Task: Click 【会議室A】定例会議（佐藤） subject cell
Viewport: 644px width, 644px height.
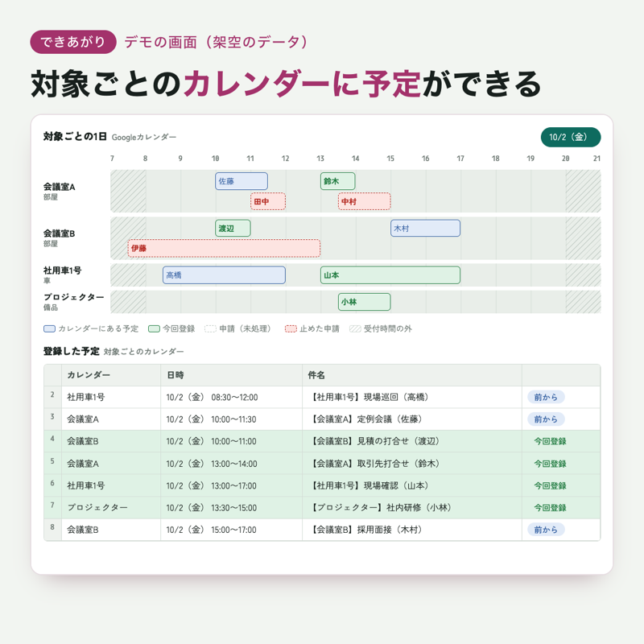Action: point(412,419)
